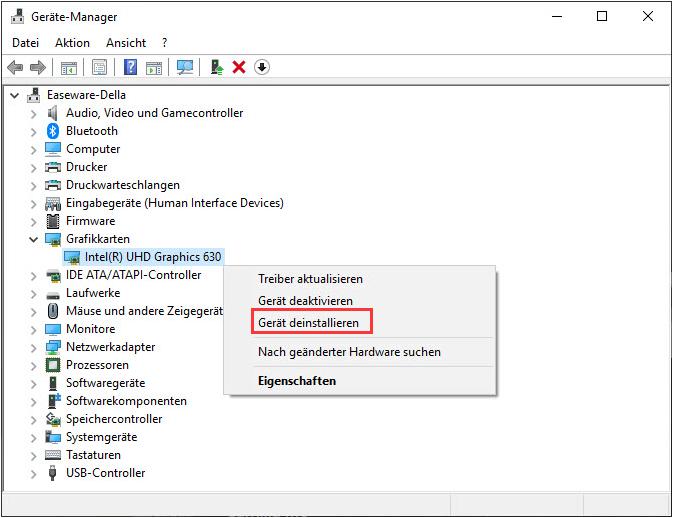This screenshot has height=518, width=673.
Task: Select the Drucker label
Action: 86,167
